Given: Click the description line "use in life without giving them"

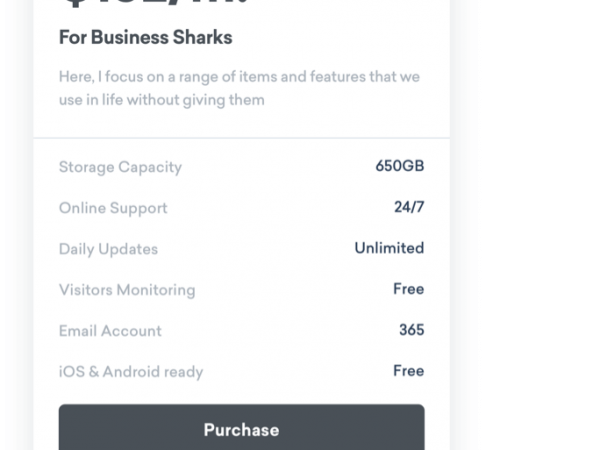Looking at the screenshot, I should point(161,100).
